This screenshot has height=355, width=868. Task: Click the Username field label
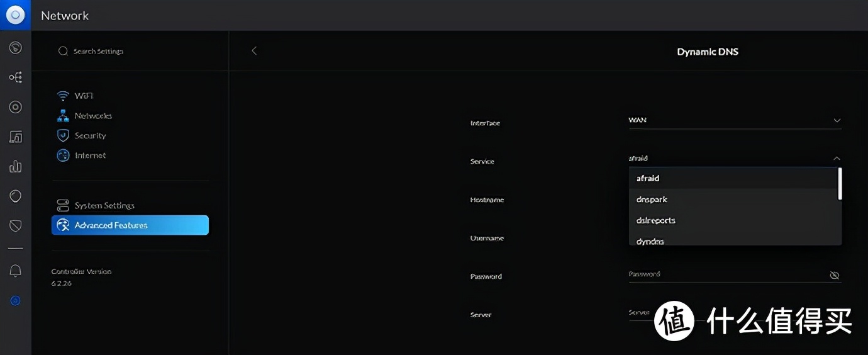point(487,238)
